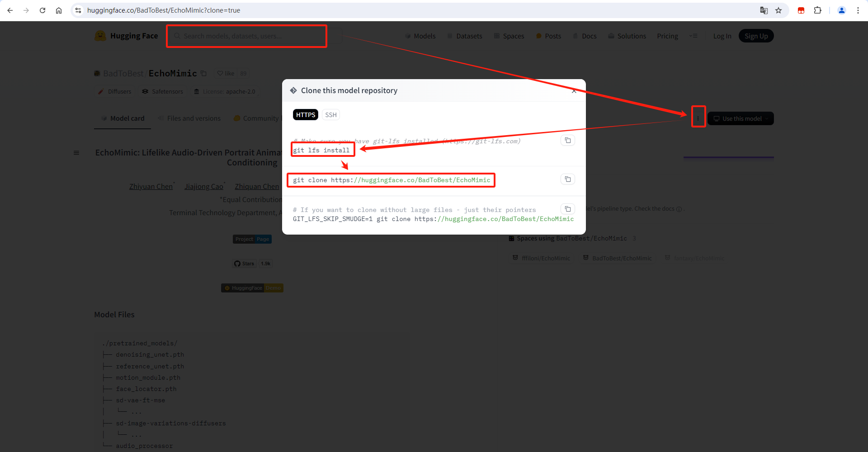
Task: Toggle the model card table of contents
Action: click(x=76, y=153)
